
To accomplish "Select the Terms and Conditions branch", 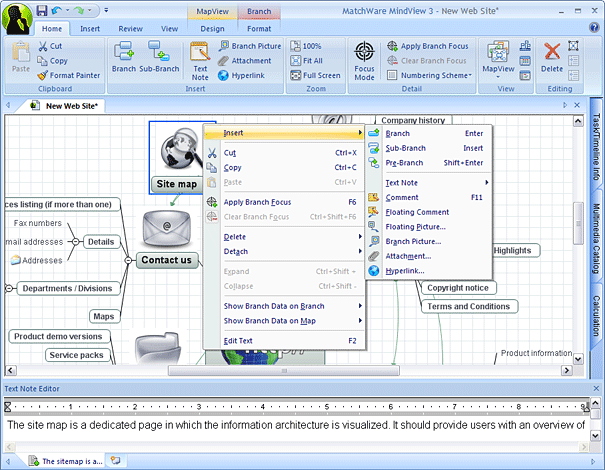I will [x=469, y=306].
